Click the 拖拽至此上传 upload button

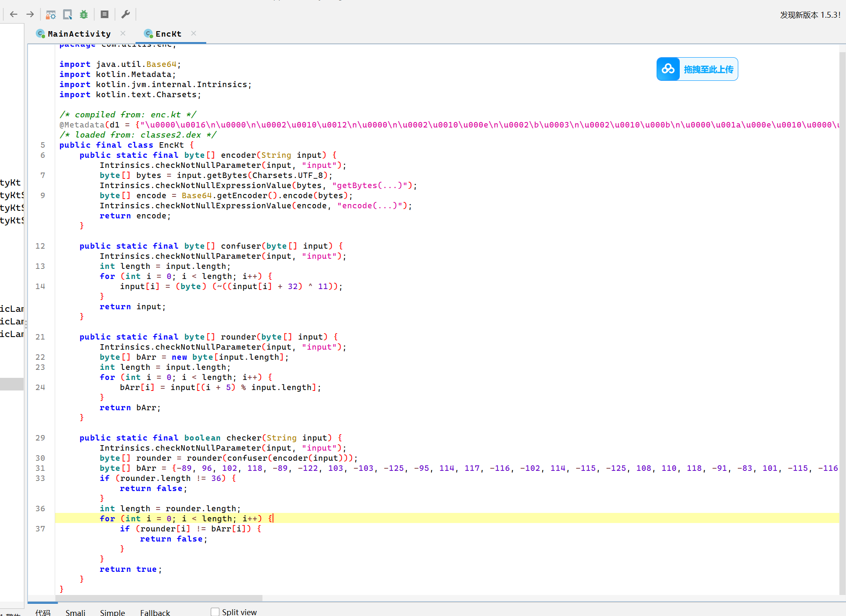708,69
